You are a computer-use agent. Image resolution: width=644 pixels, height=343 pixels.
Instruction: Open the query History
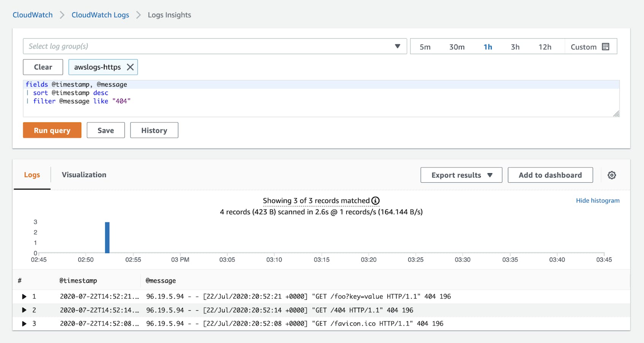point(154,130)
